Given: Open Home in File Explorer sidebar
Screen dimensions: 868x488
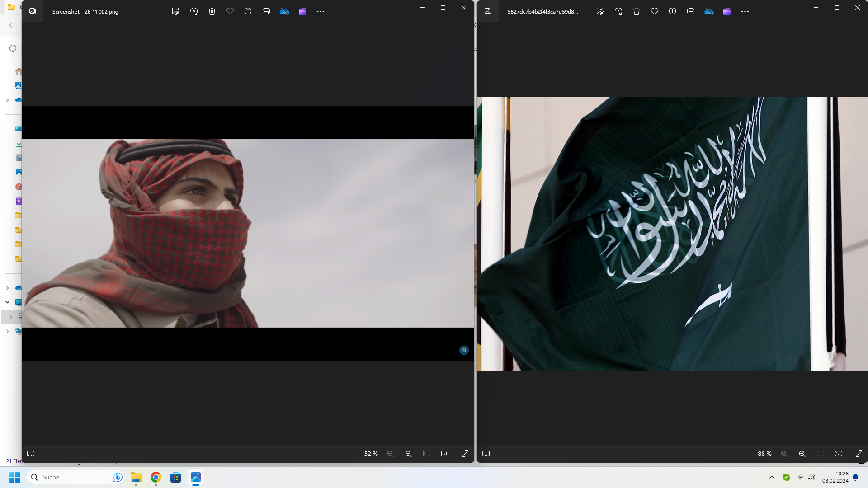Looking at the screenshot, I should point(19,71).
